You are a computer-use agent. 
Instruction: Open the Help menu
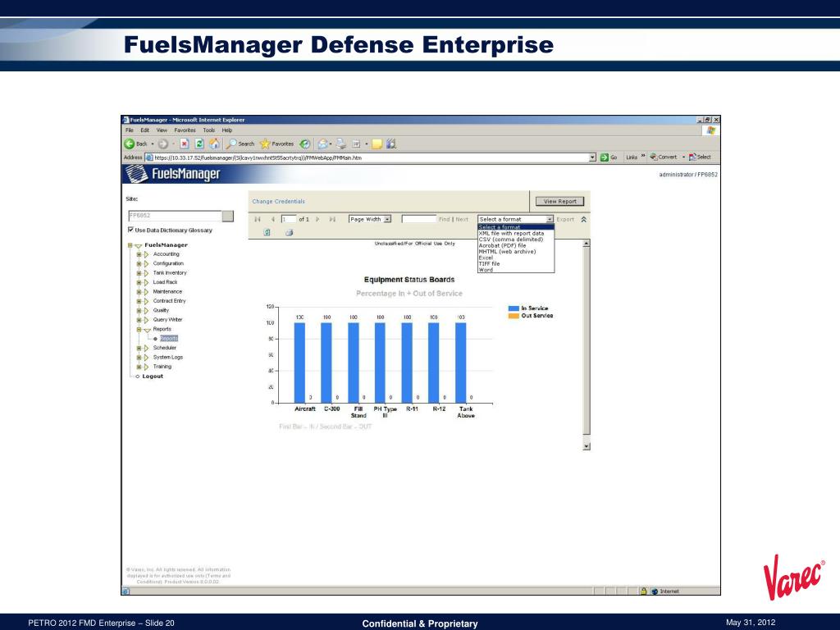(x=227, y=130)
